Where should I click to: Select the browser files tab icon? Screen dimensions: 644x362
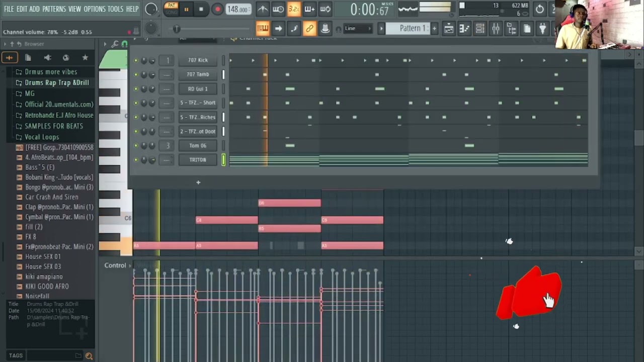coord(28,58)
